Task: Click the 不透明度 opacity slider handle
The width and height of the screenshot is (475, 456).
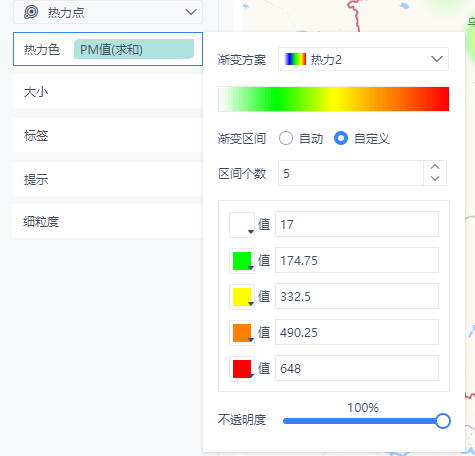Action: (x=443, y=421)
